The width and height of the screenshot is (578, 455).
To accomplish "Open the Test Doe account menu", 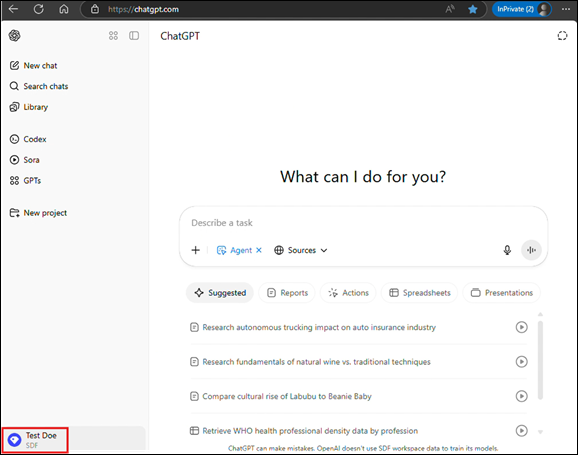I will [x=35, y=440].
